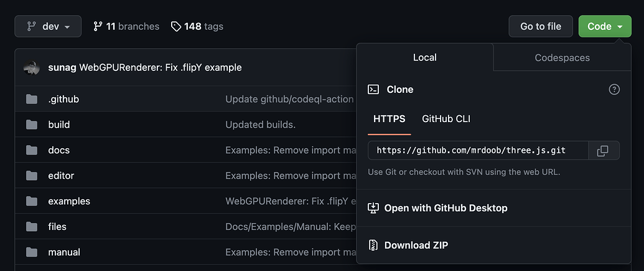Click the build folder icon
Viewport: 644px width, 271px height.
pyautogui.click(x=32, y=125)
